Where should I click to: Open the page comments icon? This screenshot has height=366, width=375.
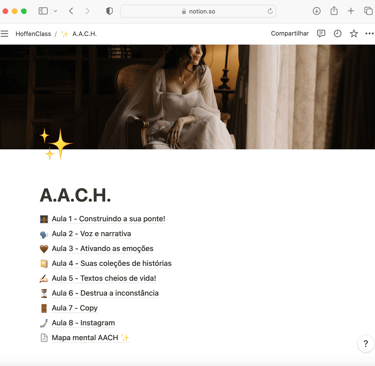tap(321, 34)
